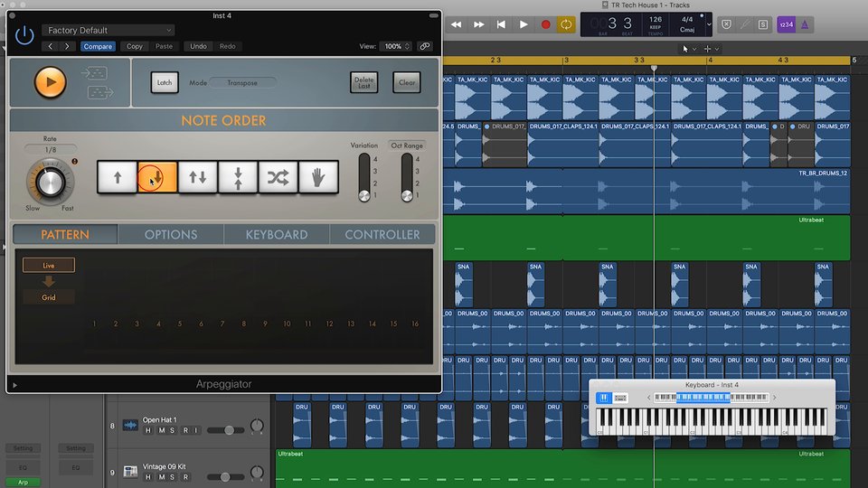The height and width of the screenshot is (488, 868).
Task: Go to beginning transport button
Action: 501,24
